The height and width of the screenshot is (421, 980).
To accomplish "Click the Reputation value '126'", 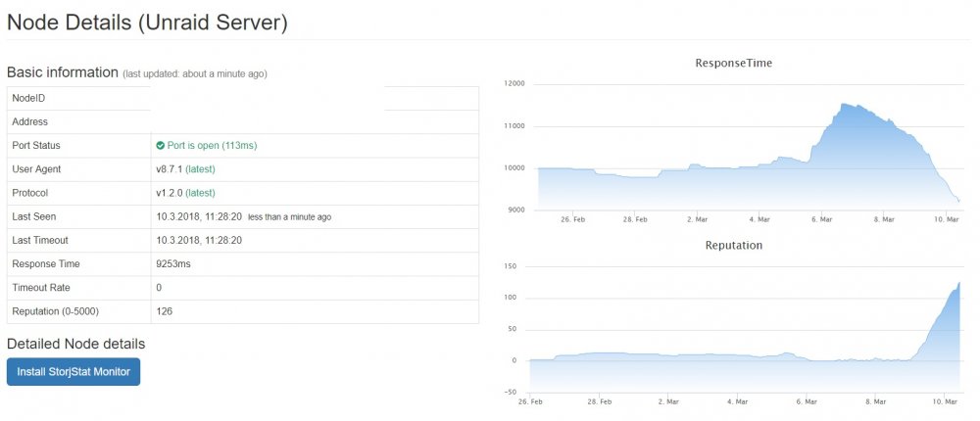I will click(164, 311).
